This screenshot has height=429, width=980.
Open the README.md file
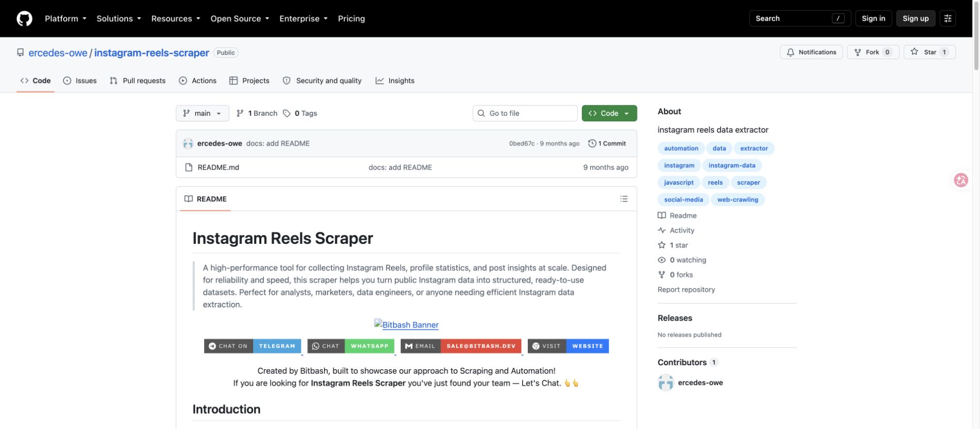(218, 167)
